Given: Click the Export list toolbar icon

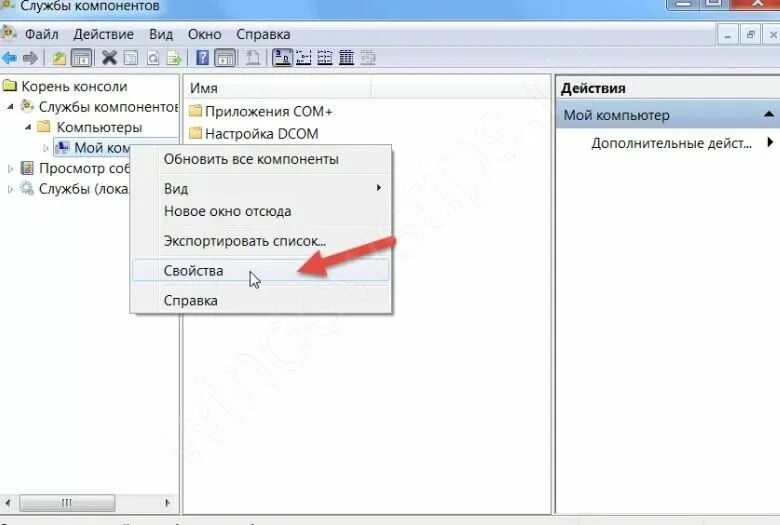Looking at the screenshot, I should tap(174, 58).
